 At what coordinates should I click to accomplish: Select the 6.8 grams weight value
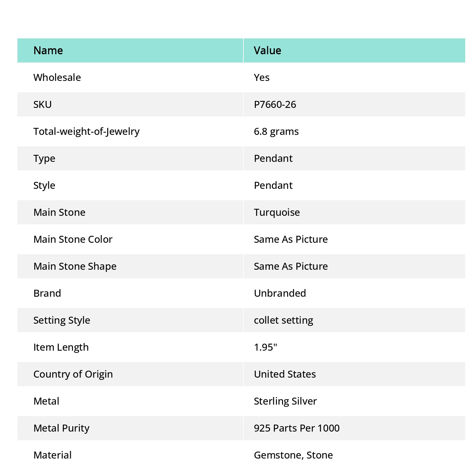tap(276, 131)
